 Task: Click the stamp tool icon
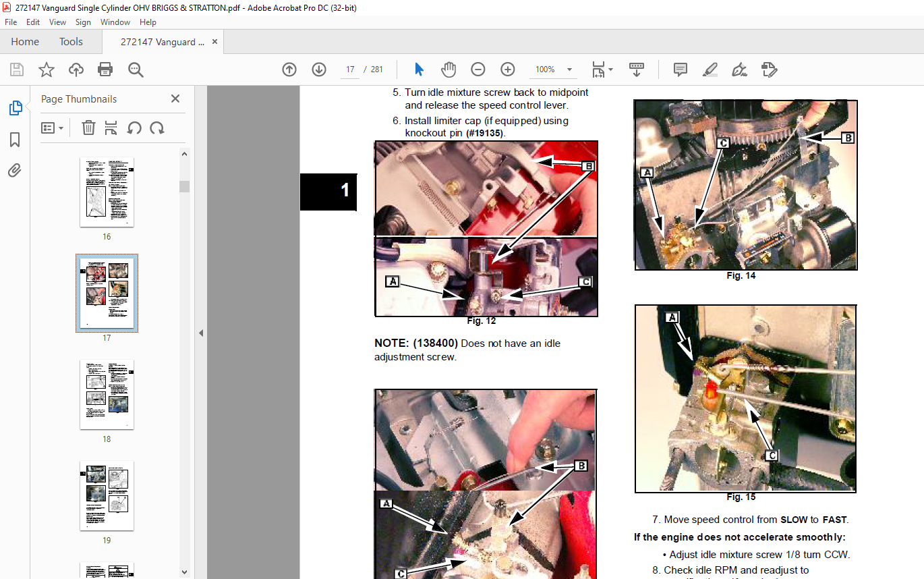[x=770, y=70]
